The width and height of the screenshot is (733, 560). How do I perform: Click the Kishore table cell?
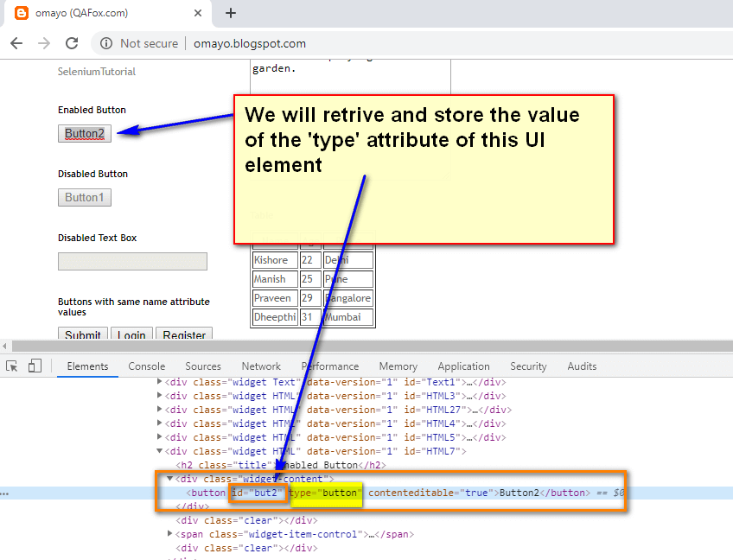pos(275,260)
